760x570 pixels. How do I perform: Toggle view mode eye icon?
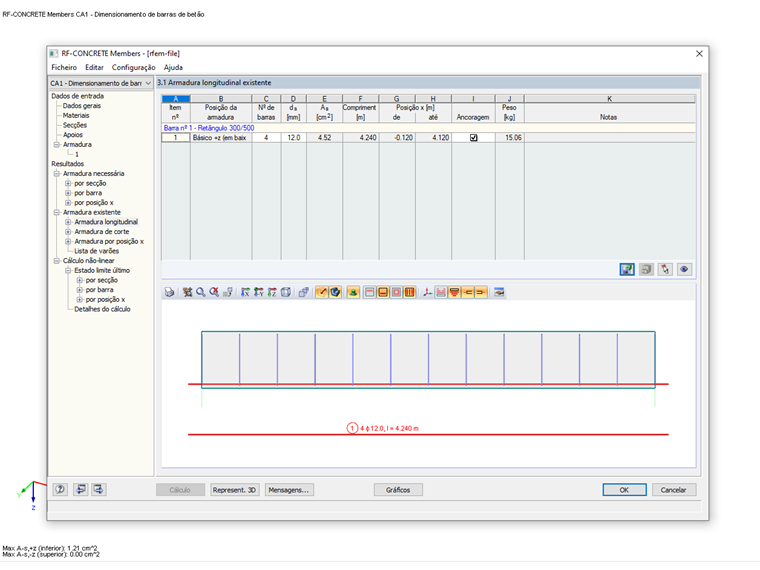coord(684,269)
